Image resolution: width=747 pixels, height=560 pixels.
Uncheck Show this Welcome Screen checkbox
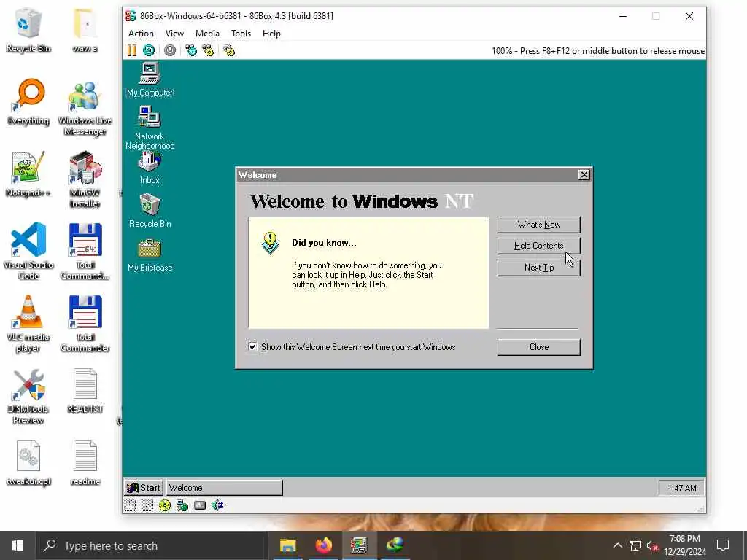(252, 346)
